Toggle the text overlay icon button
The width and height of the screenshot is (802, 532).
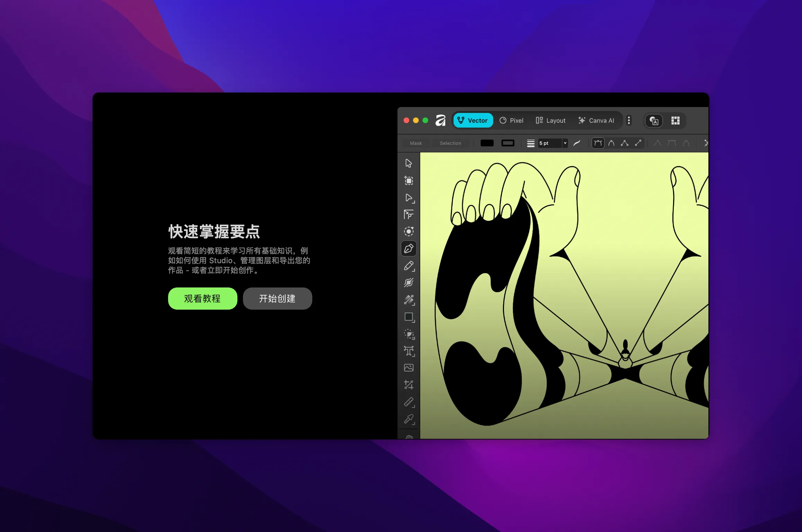point(654,121)
